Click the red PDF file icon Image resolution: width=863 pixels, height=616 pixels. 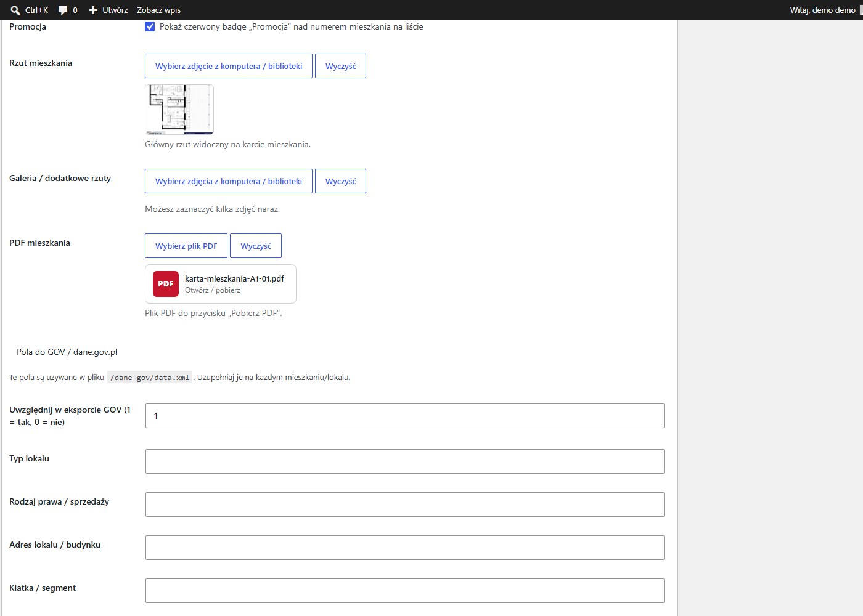[x=166, y=284]
